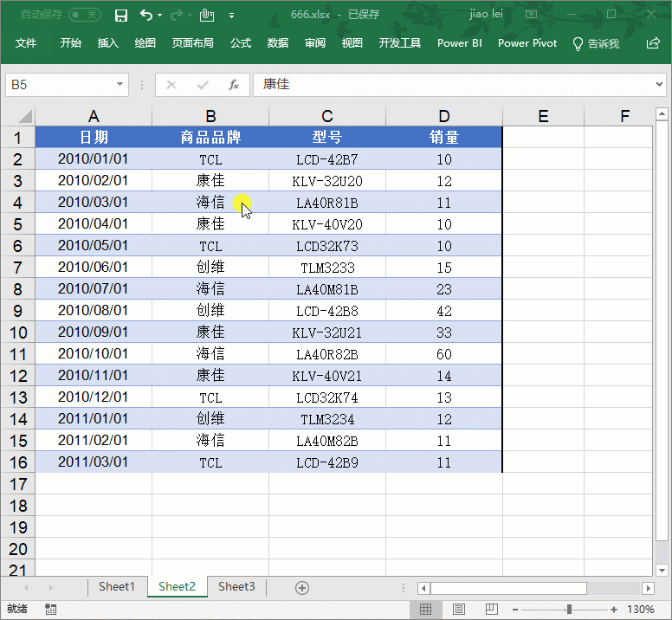Open the Power Pivot ribbon tab
This screenshot has height=620, width=672.
coord(527,43)
